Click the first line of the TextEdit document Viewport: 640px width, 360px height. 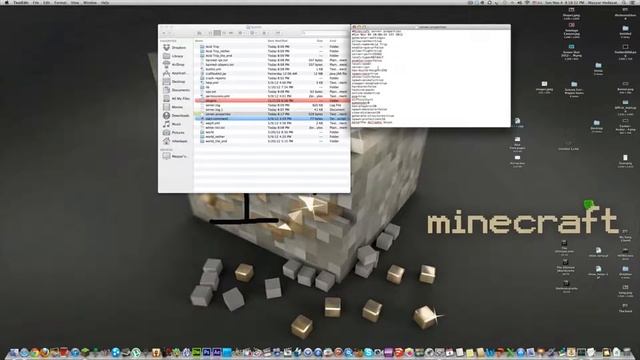point(377,31)
